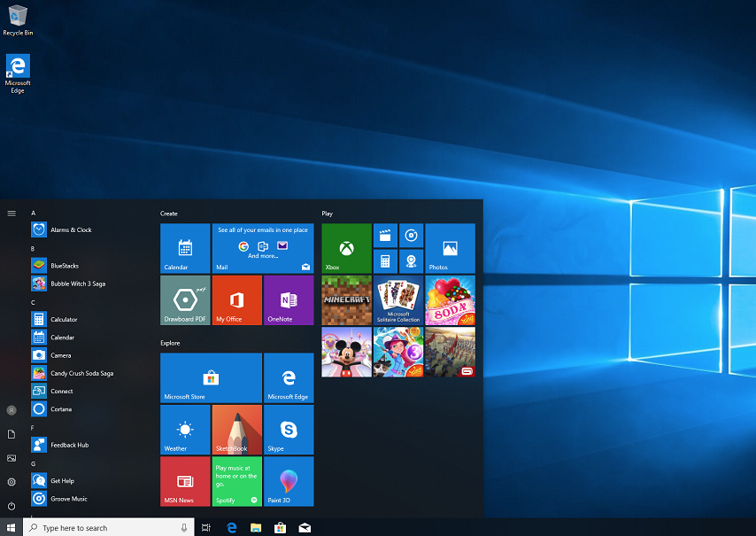
Task: Launch the Drawboard PDF tile
Action: click(185, 300)
